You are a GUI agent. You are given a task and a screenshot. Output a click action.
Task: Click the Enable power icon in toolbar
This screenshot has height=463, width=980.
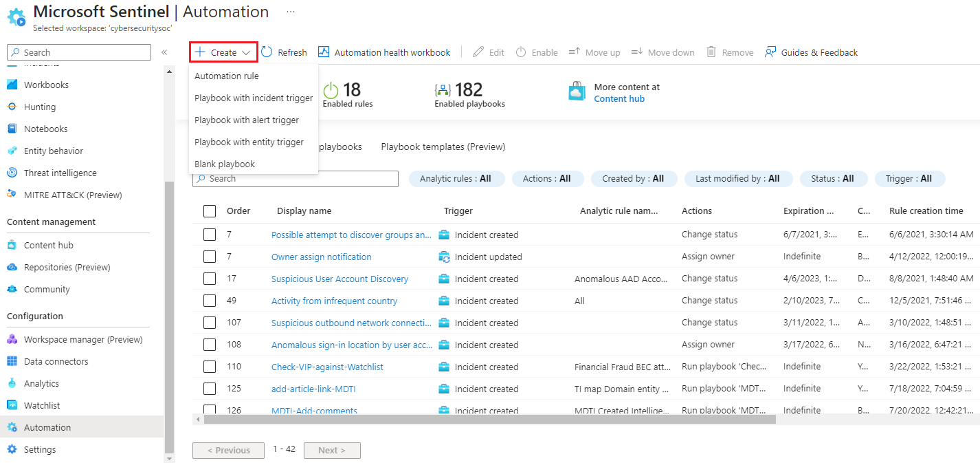pyautogui.click(x=521, y=52)
